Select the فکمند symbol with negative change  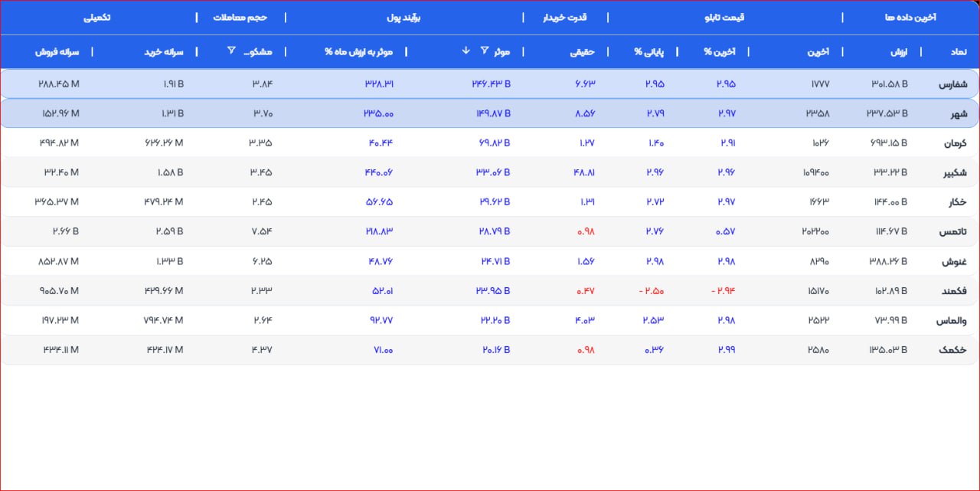[x=953, y=292]
